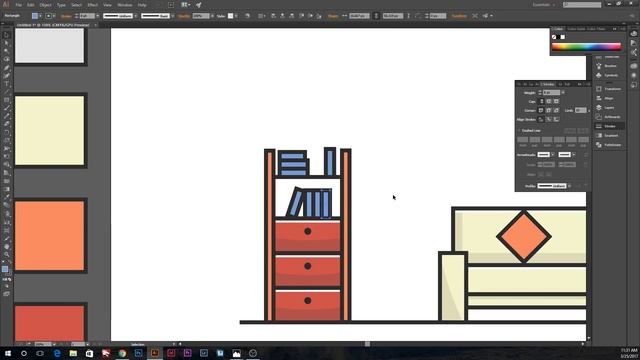This screenshot has width=640, height=360.
Task: Open the File menu
Action: click(x=18, y=5)
